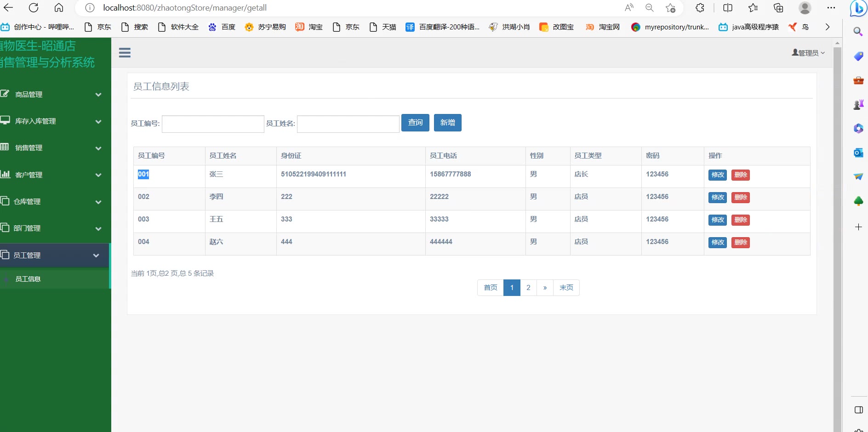Viewport: 868px width, 432px height.
Task: Open sidebar tree icon
Action: coord(858,201)
